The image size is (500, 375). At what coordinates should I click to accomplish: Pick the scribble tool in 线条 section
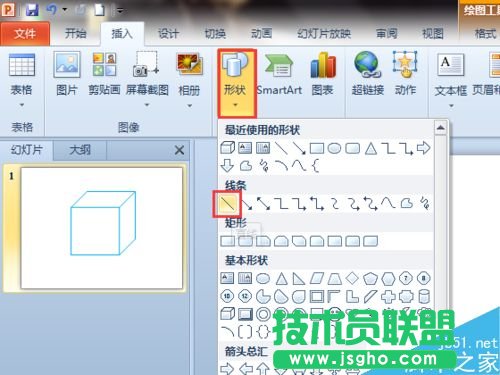coord(424,203)
